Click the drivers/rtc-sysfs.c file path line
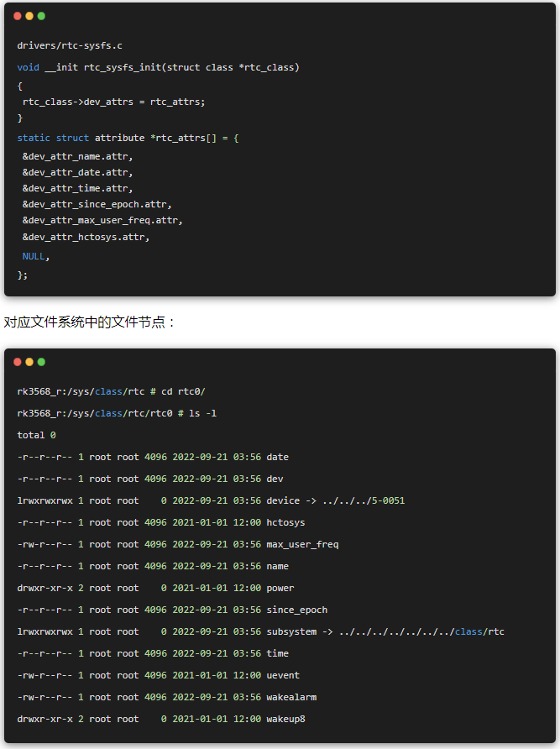The height and width of the screenshot is (749, 560). coord(70,45)
